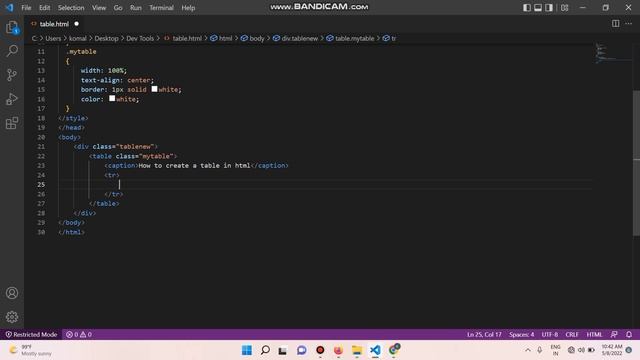640x360 pixels.
Task: Open the table.html breadcrumb dropdown
Action: (183, 38)
